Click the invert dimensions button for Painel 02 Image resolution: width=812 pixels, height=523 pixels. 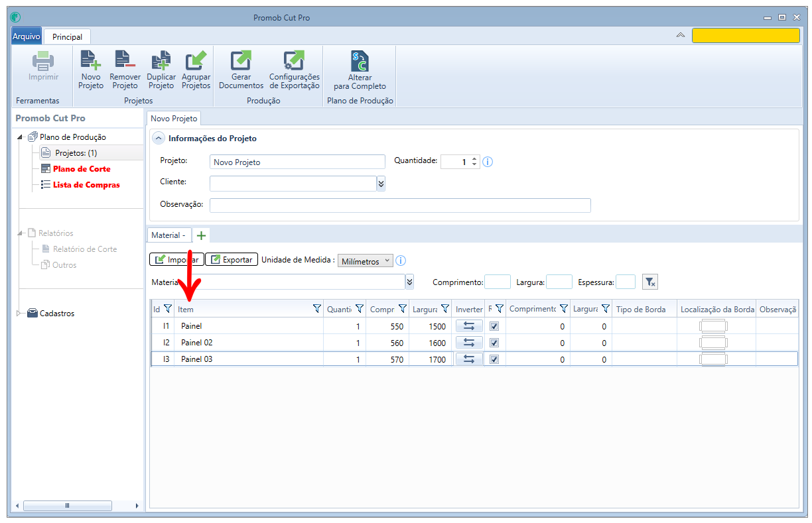[468, 343]
